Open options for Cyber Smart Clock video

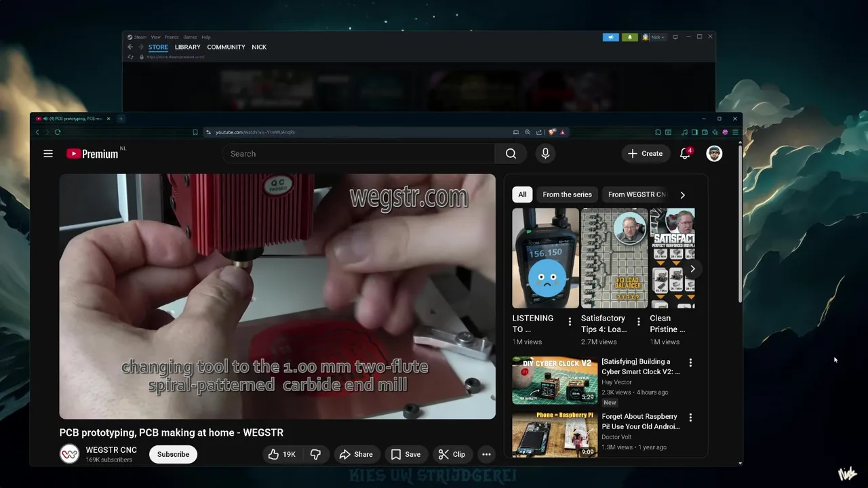pos(690,363)
